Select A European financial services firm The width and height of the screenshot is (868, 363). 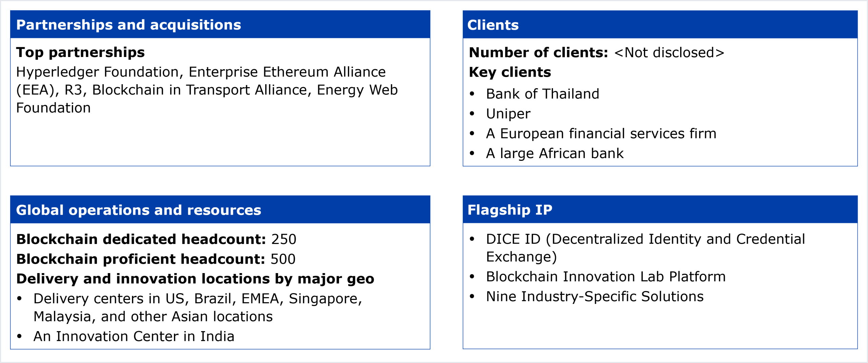click(601, 134)
